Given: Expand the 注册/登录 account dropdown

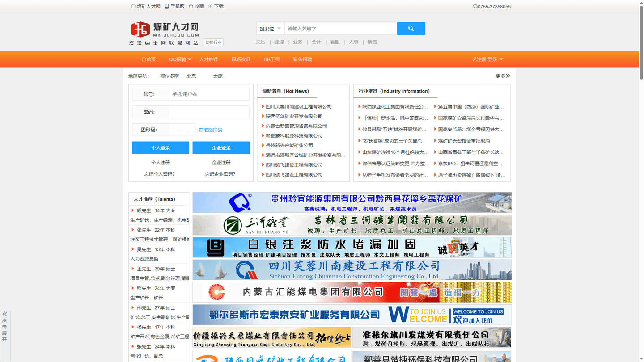Looking at the screenshot, I should [487, 59].
